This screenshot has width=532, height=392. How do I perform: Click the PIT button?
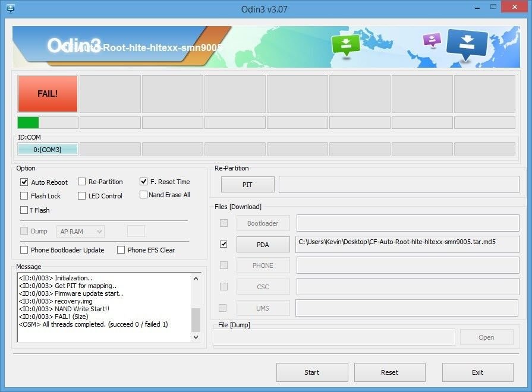click(248, 185)
